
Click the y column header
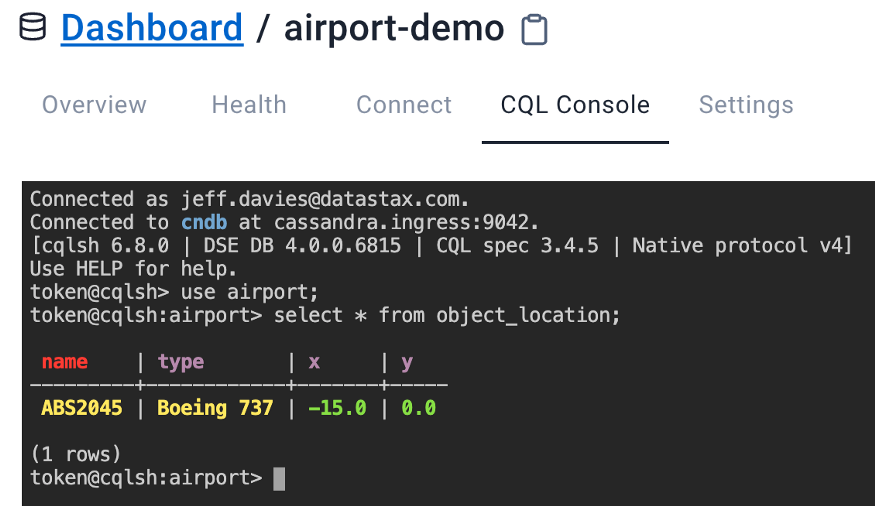pyautogui.click(x=407, y=362)
